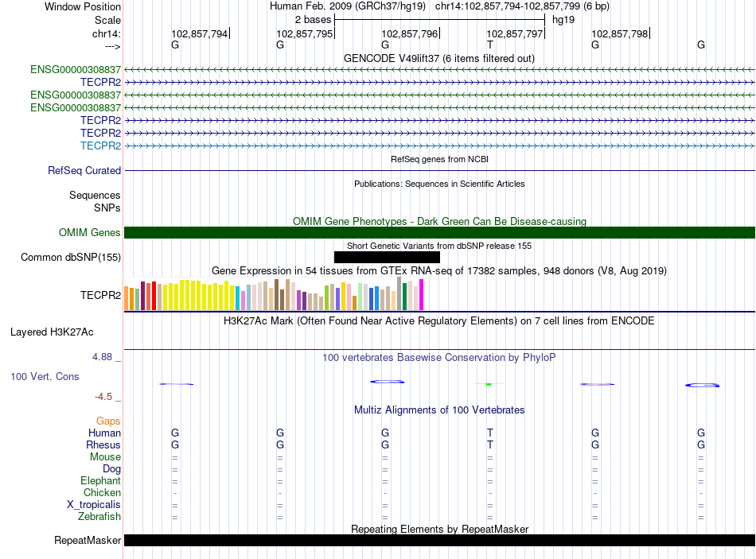756x559 pixels.
Task: Click the 4.88 upper scale value
Action: (x=102, y=357)
